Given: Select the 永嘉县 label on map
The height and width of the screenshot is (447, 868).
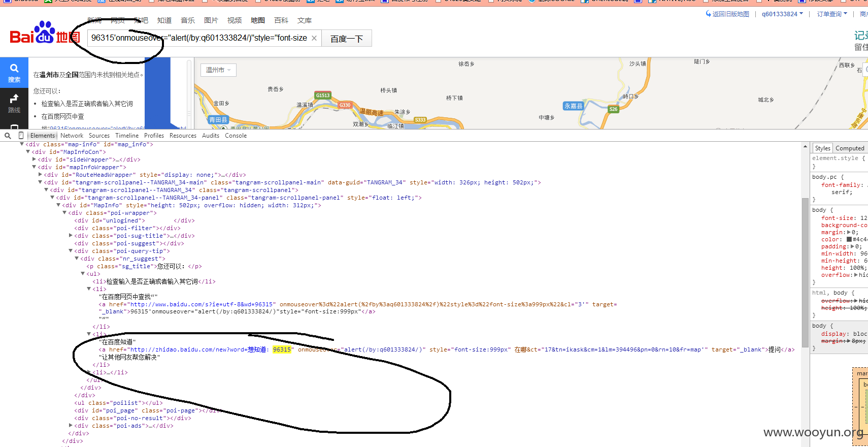Looking at the screenshot, I should point(574,106).
